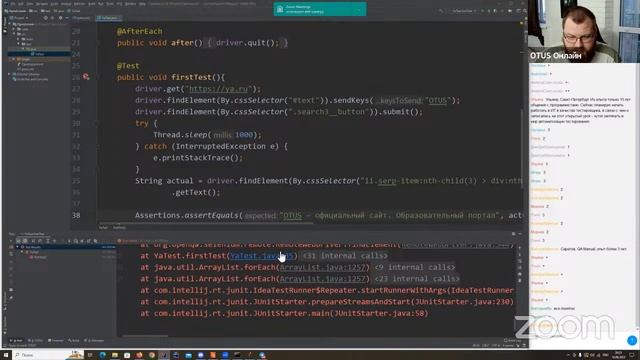Toggle scroll to end in console gutter
The width and height of the screenshot is (640, 360).
pyautogui.click(x=520, y=268)
